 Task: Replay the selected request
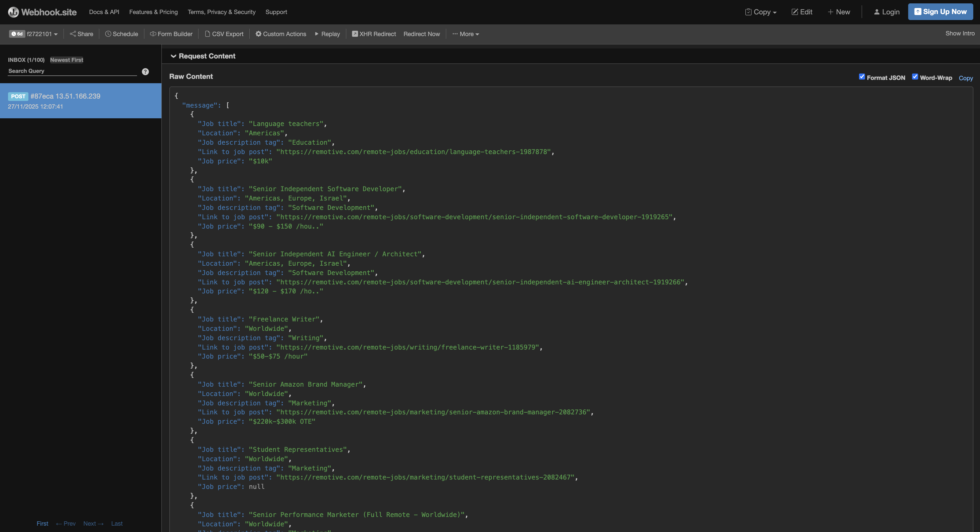(x=327, y=34)
